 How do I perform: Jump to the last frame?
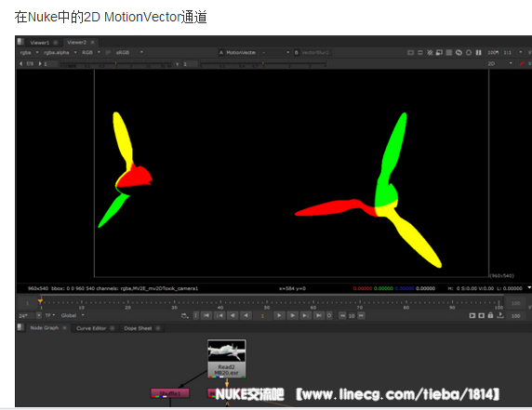click(319, 316)
